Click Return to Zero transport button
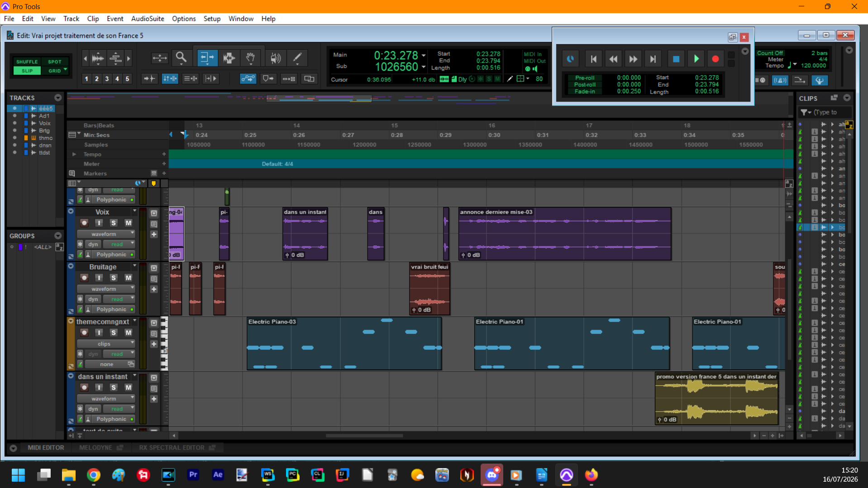Screen dimensions: 868x488 click(594, 59)
